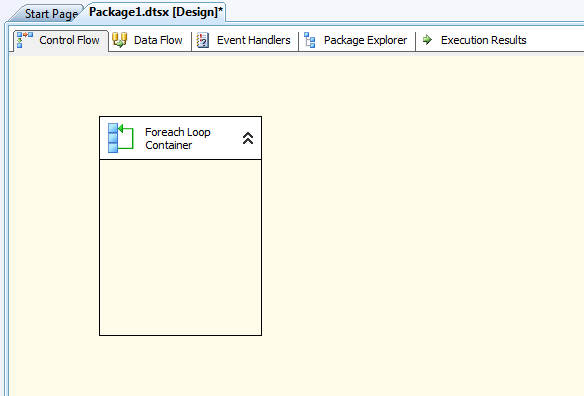Collapse the Foreach Loop Container
Screen dimensions: 584x396
coord(248,138)
